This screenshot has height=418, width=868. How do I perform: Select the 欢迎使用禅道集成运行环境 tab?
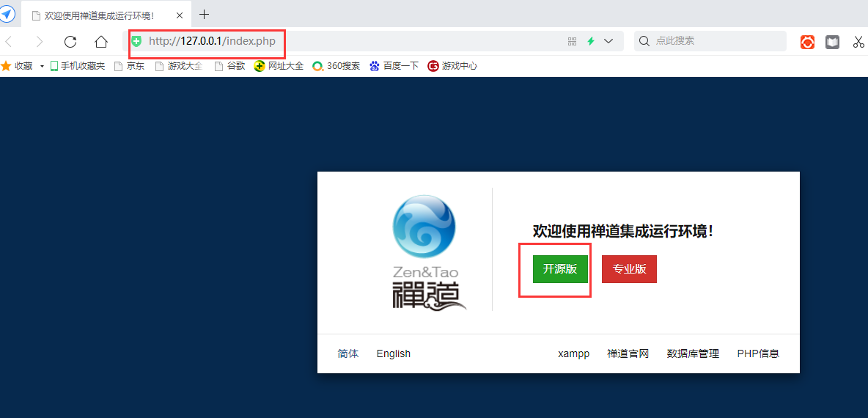tap(106, 15)
